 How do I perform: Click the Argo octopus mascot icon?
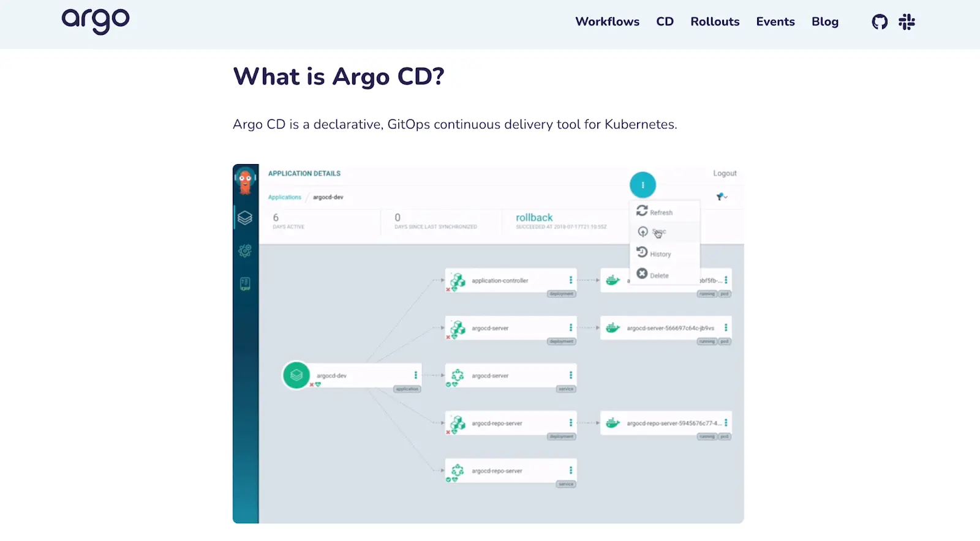[x=246, y=181]
